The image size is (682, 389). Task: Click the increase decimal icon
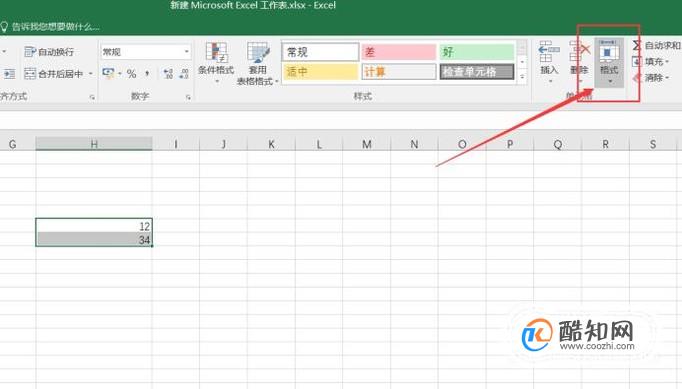(x=168, y=74)
